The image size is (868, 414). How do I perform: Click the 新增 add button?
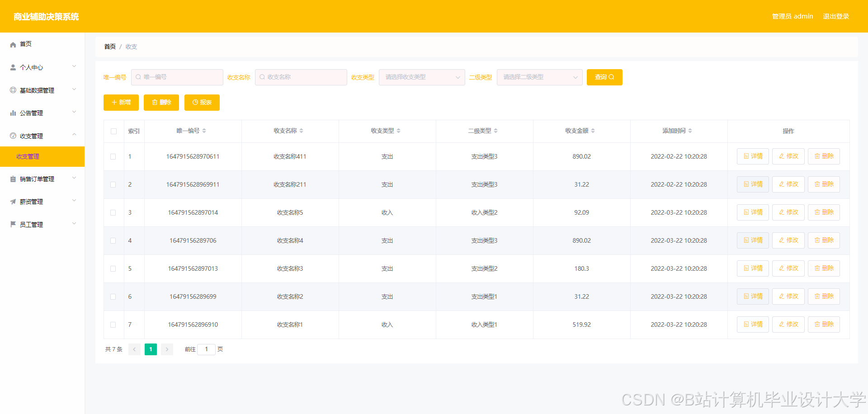(121, 103)
